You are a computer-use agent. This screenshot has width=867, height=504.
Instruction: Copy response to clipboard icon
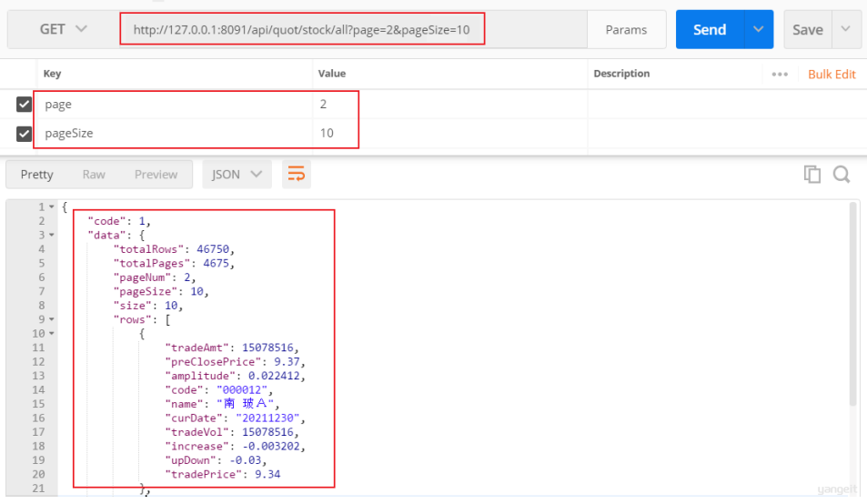click(812, 175)
